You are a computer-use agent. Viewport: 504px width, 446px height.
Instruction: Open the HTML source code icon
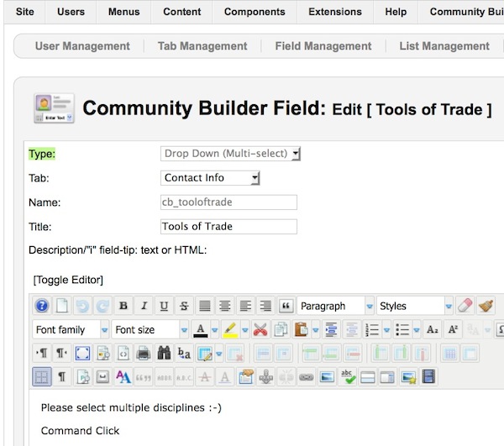point(123,353)
